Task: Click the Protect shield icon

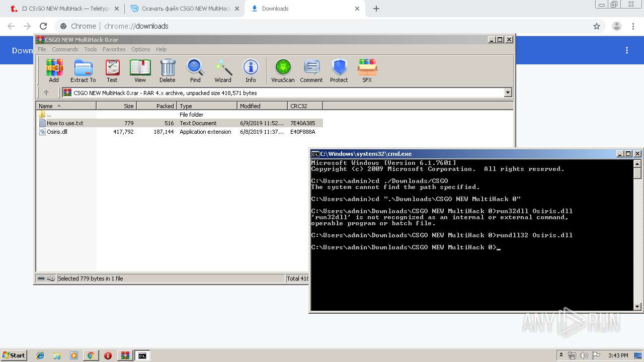Action: pos(339,70)
